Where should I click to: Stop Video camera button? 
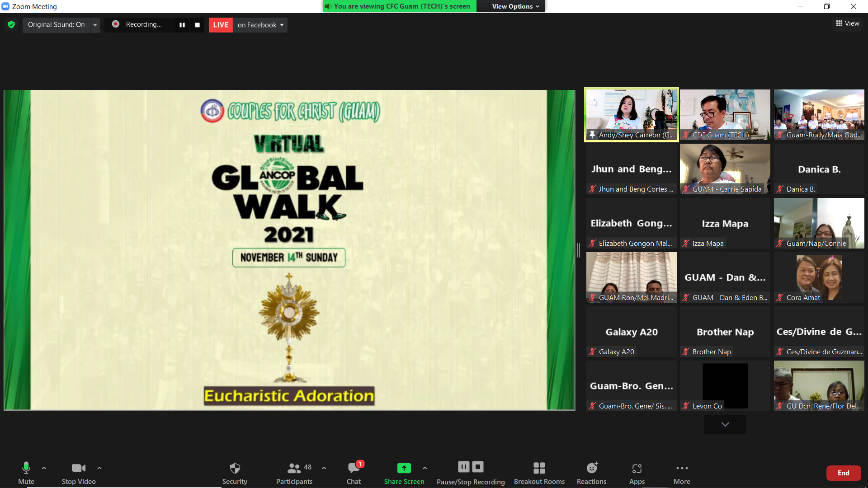pyautogui.click(x=79, y=473)
